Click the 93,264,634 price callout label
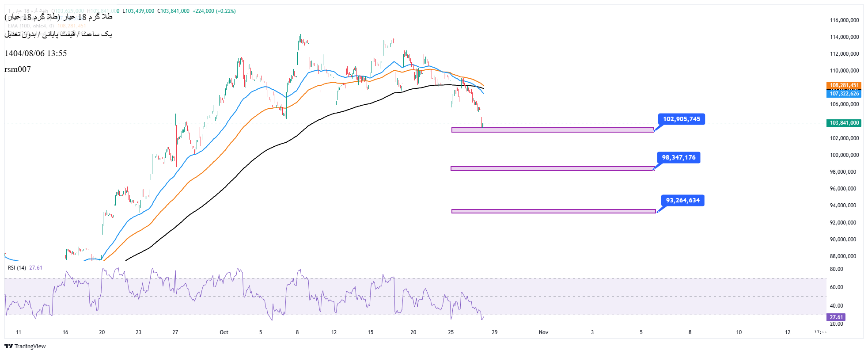 [682, 200]
